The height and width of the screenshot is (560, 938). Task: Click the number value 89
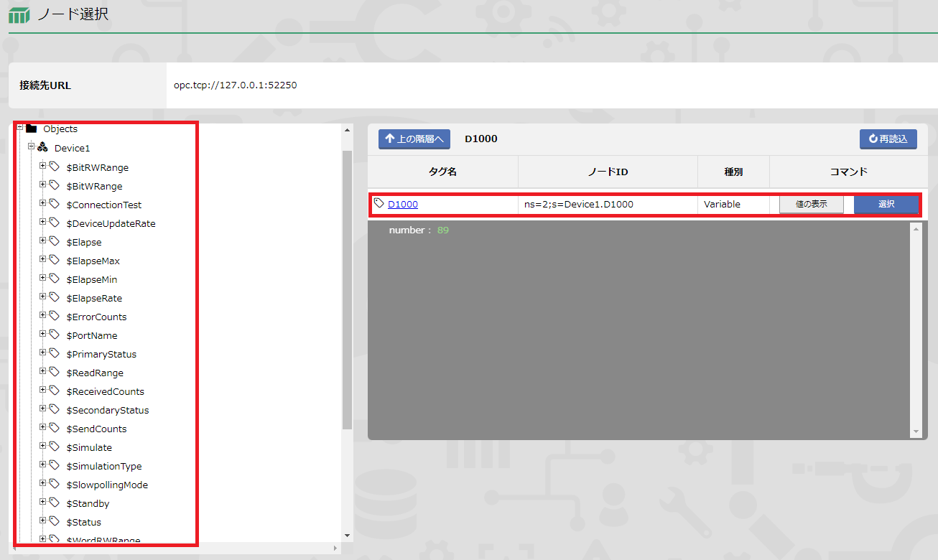(x=442, y=230)
